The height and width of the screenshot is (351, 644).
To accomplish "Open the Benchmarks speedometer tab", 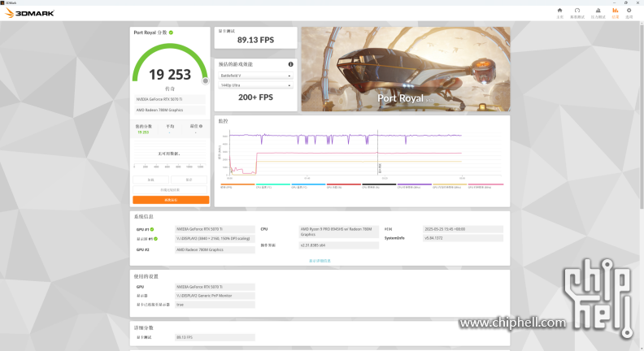I will pos(577,13).
